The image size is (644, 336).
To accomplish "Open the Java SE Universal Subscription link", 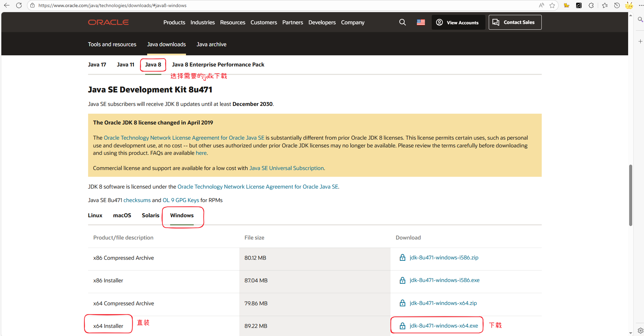I will point(287,168).
